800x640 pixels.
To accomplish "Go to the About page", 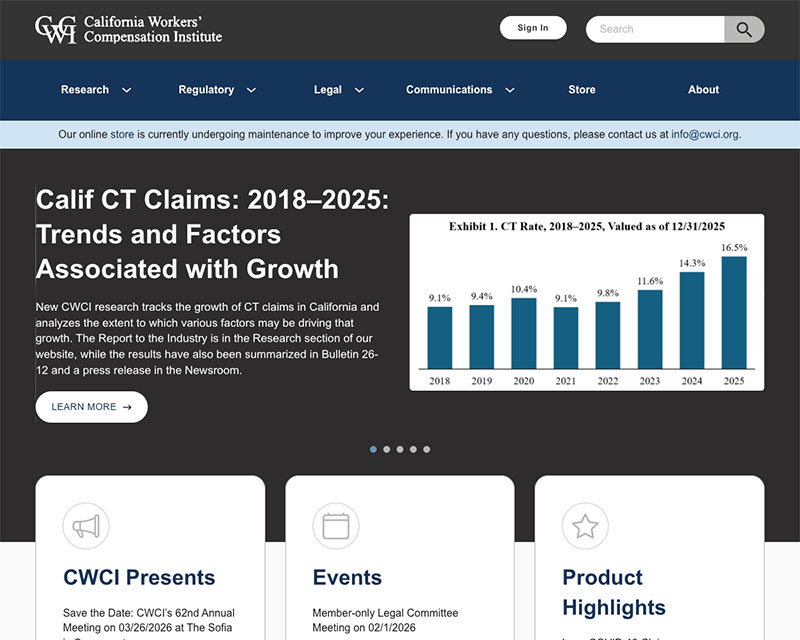I will 703,90.
